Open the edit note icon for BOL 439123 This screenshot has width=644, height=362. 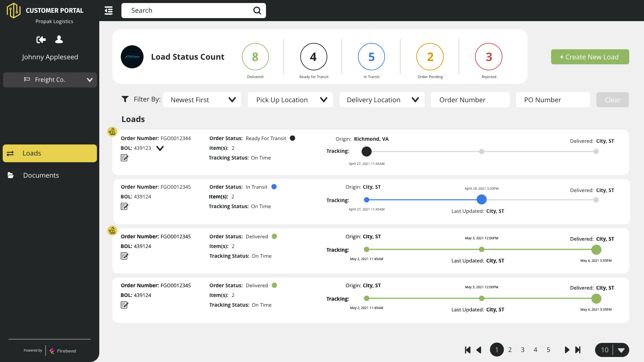[124, 158]
